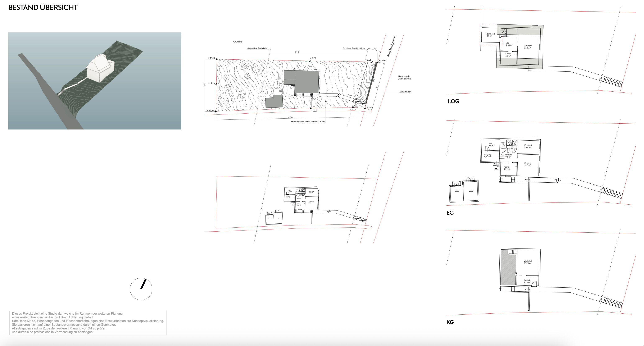
Task: Click the Grünland annotation label
Action: pos(238,42)
